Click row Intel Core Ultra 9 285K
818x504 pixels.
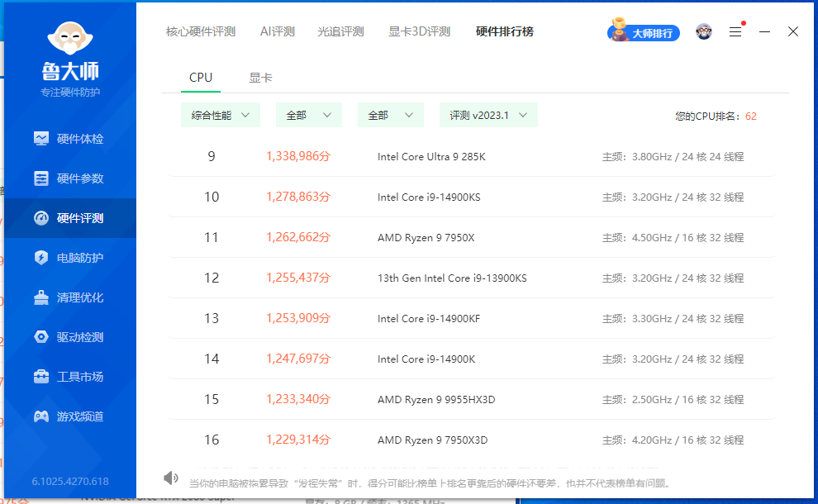[472, 156]
